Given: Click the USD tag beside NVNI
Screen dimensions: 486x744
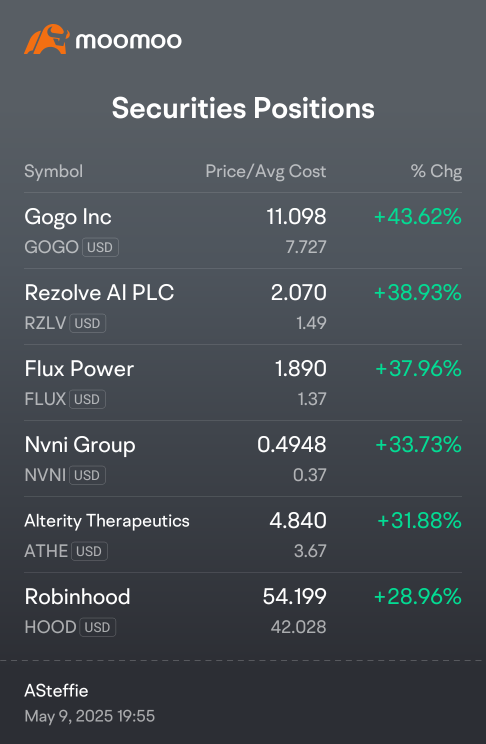Looking at the screenshot, I should [87, 475].
